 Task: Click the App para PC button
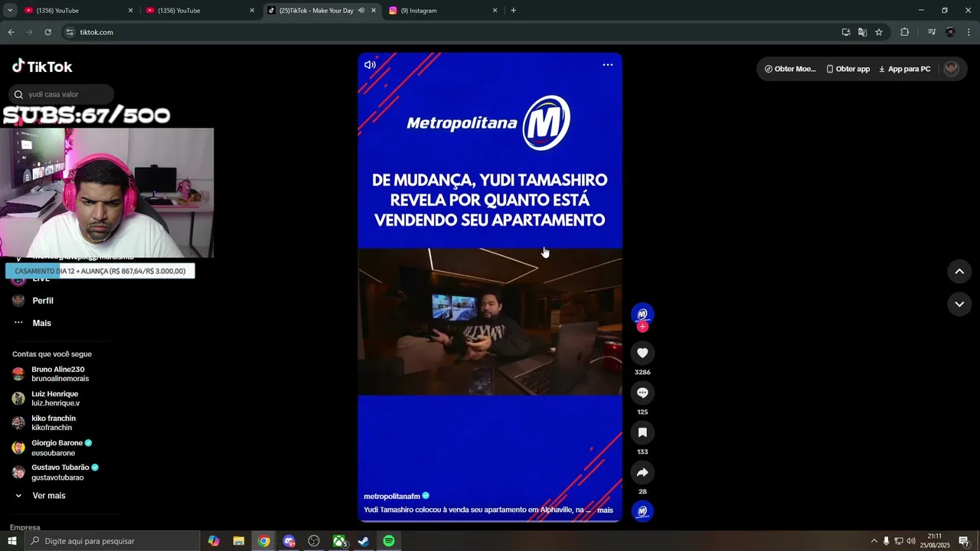[904, 69]
